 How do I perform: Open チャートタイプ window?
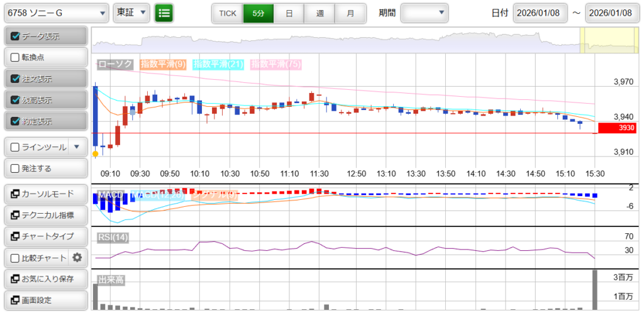[45, 236]
